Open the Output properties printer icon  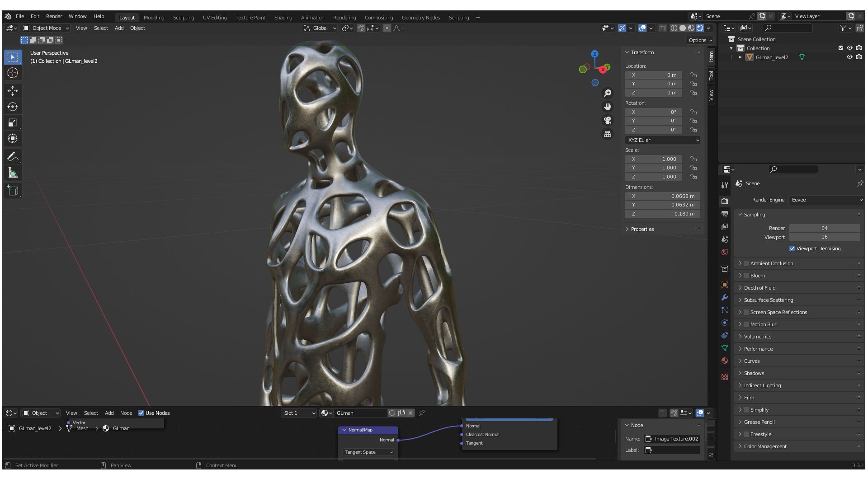coord(725,214)
